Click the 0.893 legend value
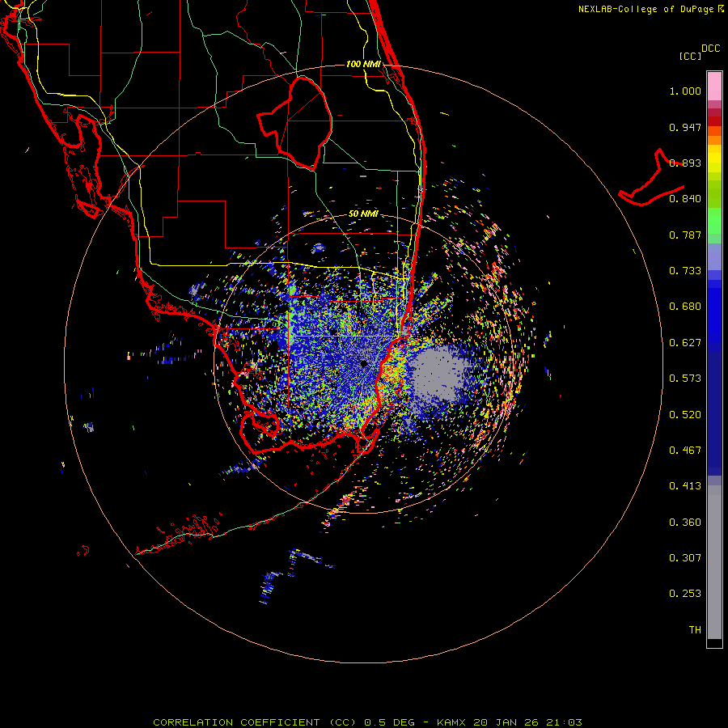Screen dimensions: 728x728 click(685, 163)
